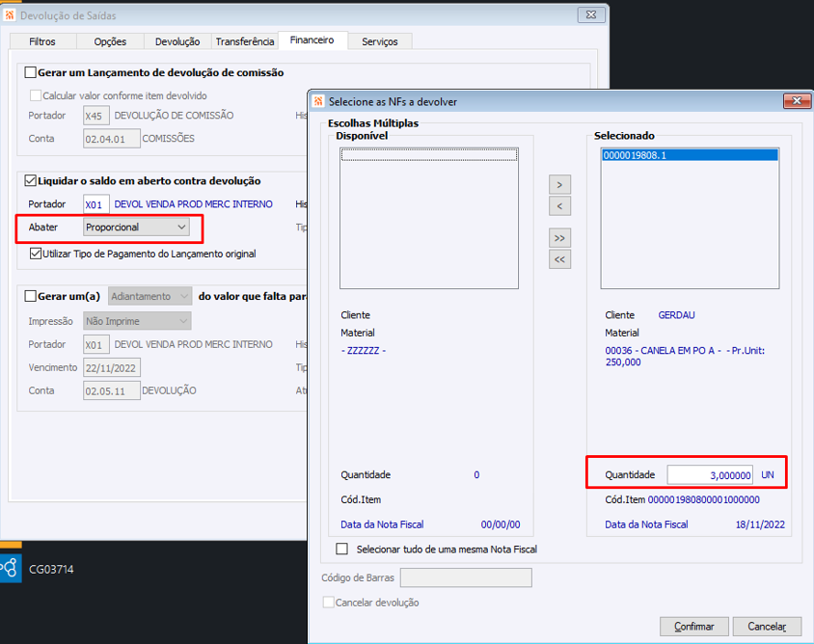Screen dimensions: 814x644
Task: Move all items right with >> button
Action: pyautogui.click(x=559, y=238)
